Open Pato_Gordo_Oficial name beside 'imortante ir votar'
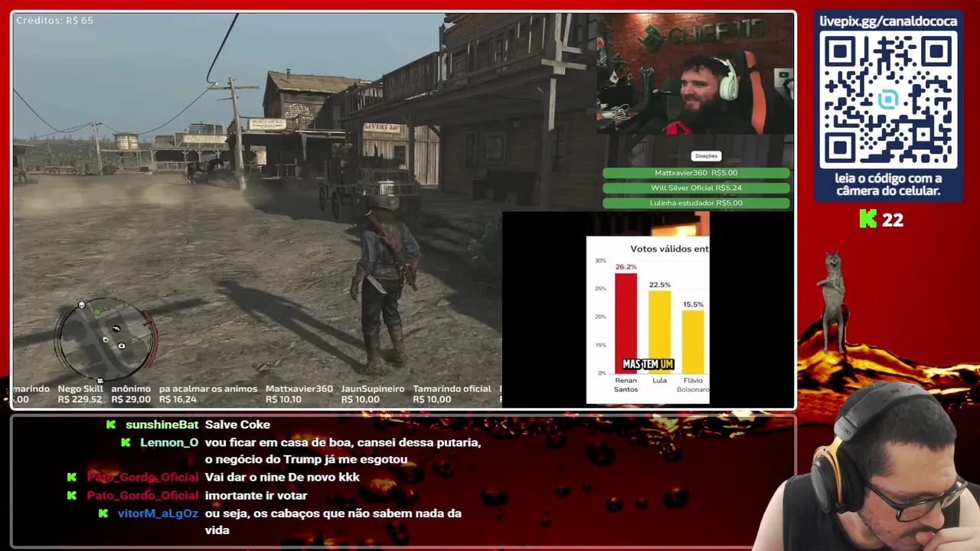This screenshot has height=551, width=980. point(142,496)
